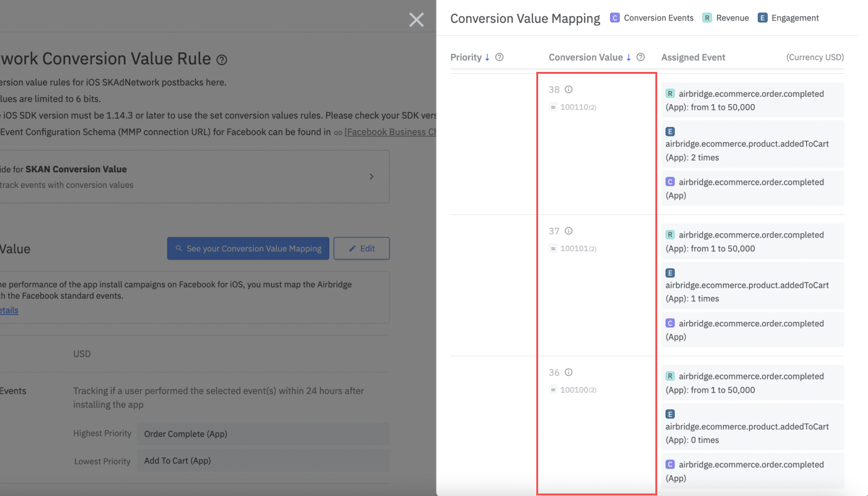This screenshot has height=496, width=868.
Task: Click info icon next to value 38
Action: (x=569, y=89)
